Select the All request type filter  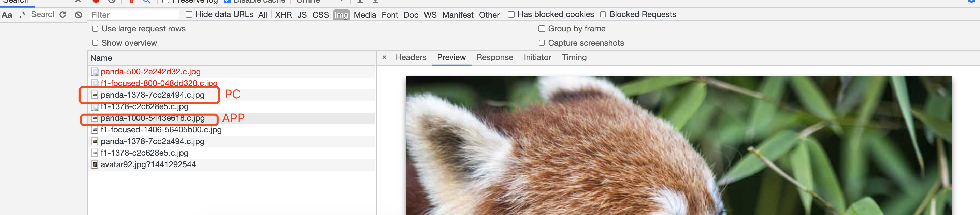click(x=262, y=15)
